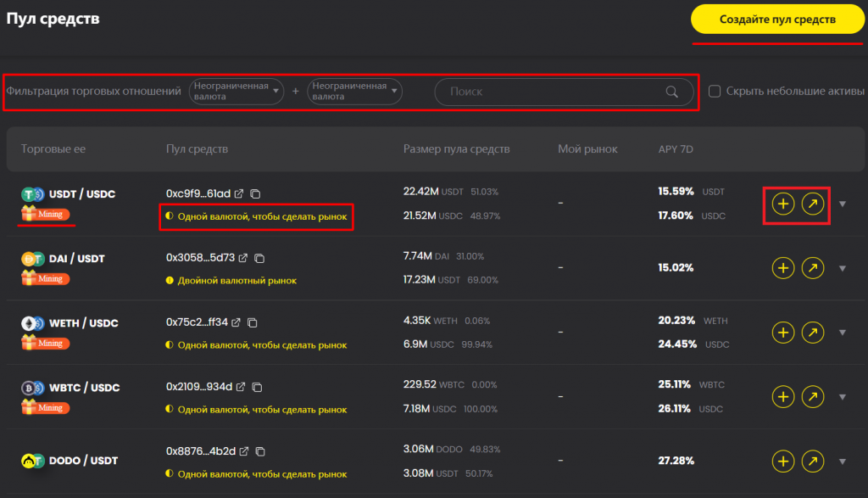This screenshot has height=498, width=868.
Task: Expand the WETH / USDC row details
Action: point(842,333)
